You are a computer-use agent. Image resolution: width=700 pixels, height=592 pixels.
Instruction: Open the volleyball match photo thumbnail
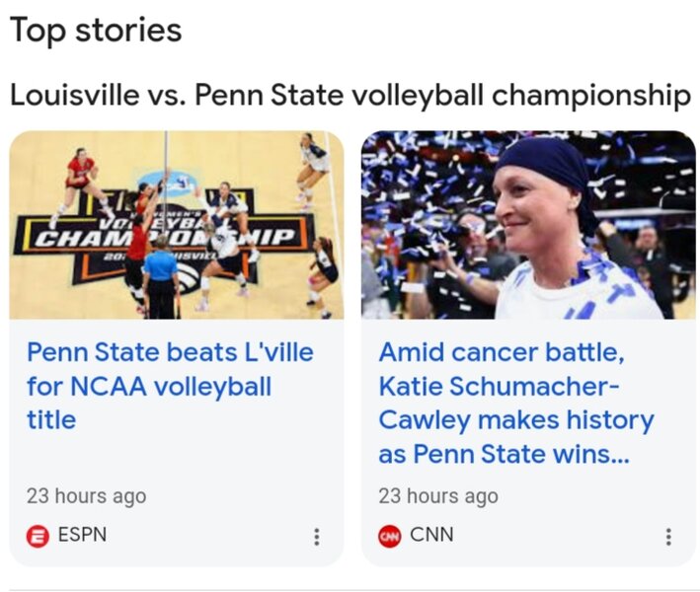click(x=177, y=225)
